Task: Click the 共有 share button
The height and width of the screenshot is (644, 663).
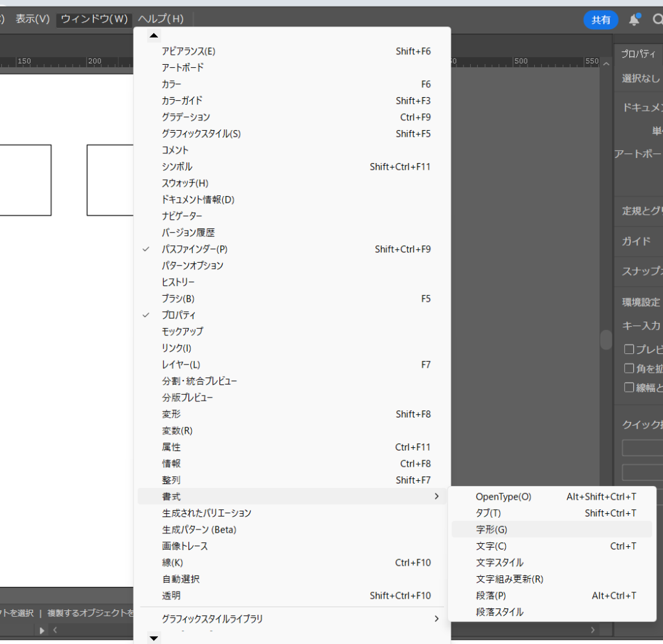Action: (600, 20)
